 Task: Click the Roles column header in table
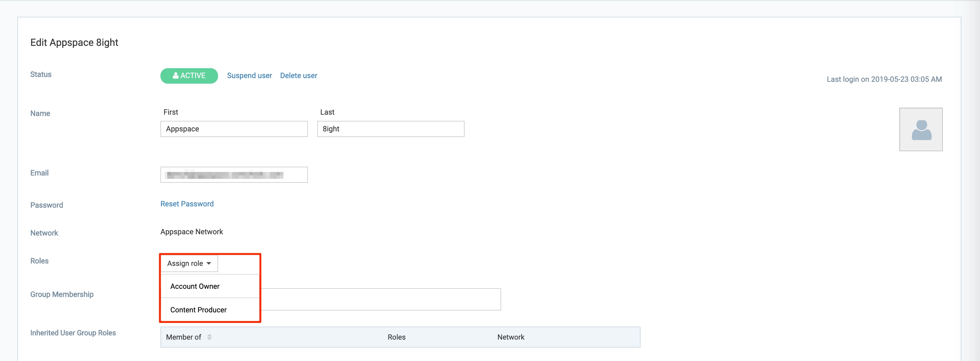(396, 337)
